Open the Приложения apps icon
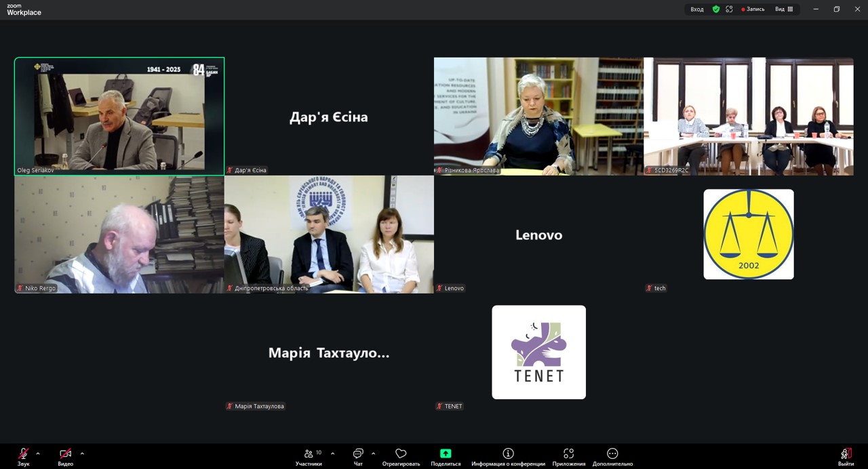The height and width of the screenshot is (469, 868). click(568, 454)
